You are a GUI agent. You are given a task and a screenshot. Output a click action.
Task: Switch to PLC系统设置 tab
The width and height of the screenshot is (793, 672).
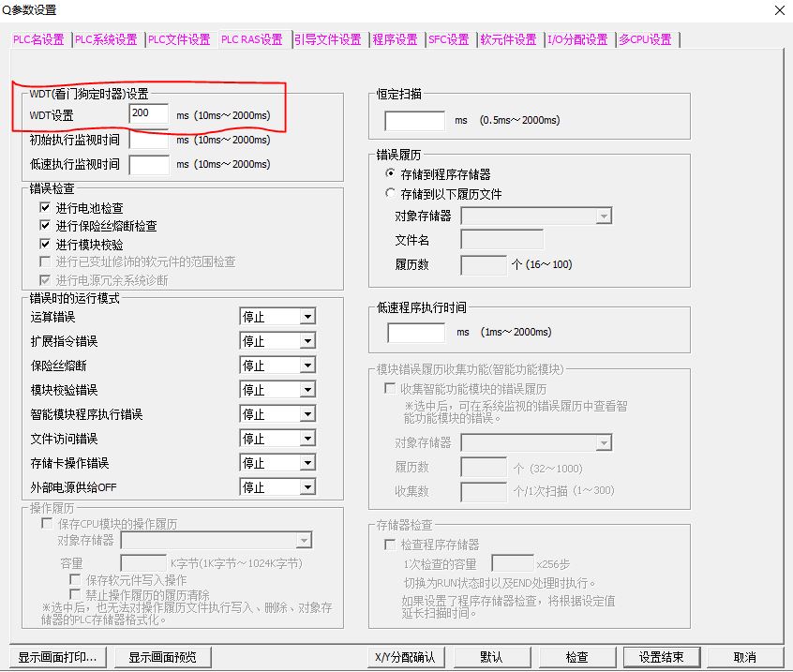pyautogui.click(x=107, y=39)
